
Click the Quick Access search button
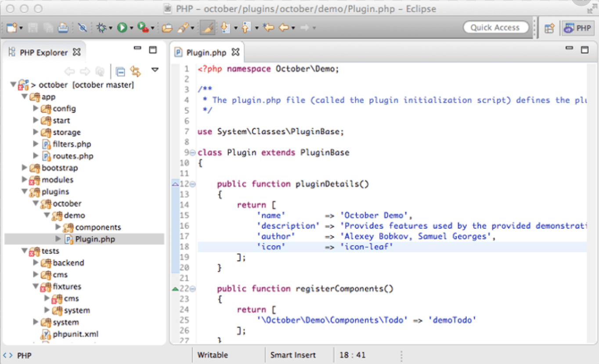[495, 27]
